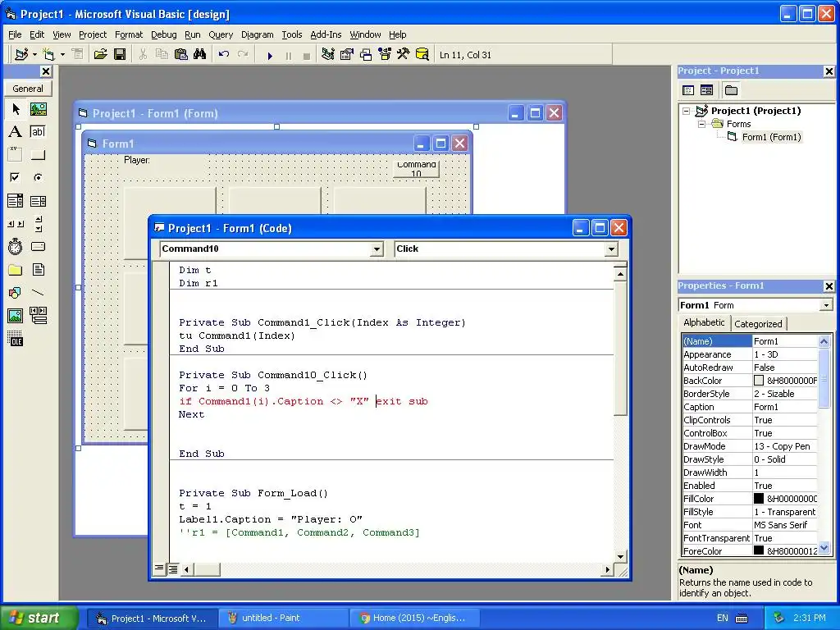Select the Data control tool in toolbox
Screen dimensions: 840x630
pyautogui.click(x=38, y=316)
